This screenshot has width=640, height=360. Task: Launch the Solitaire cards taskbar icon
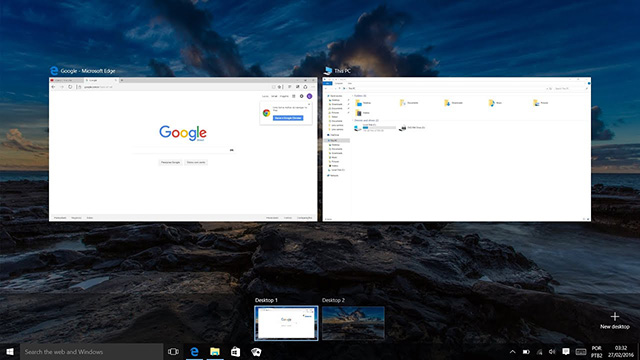click(256, 351)
